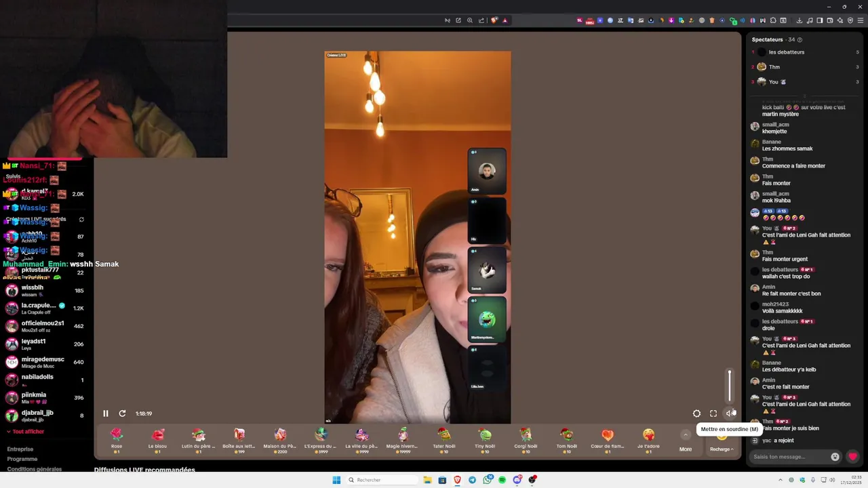The width and height of the screenshot is (868, 488).
Task: Select the Amin guest tile in stream
Action: [x=487, y=171]
